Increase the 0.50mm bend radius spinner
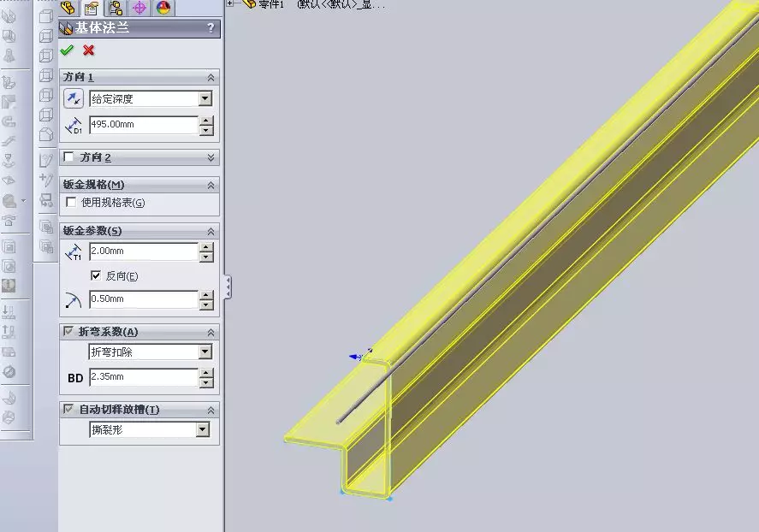759x532 pixels. (x=207, y=295)
